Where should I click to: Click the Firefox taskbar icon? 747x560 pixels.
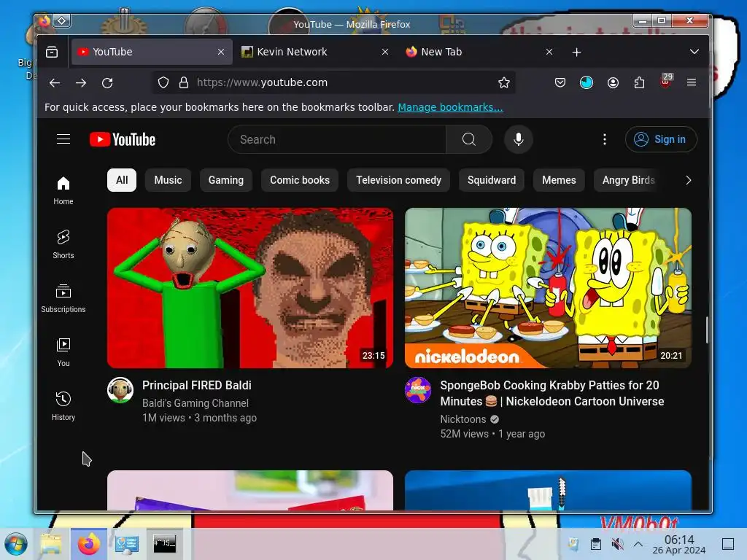(x=88, y=544)
